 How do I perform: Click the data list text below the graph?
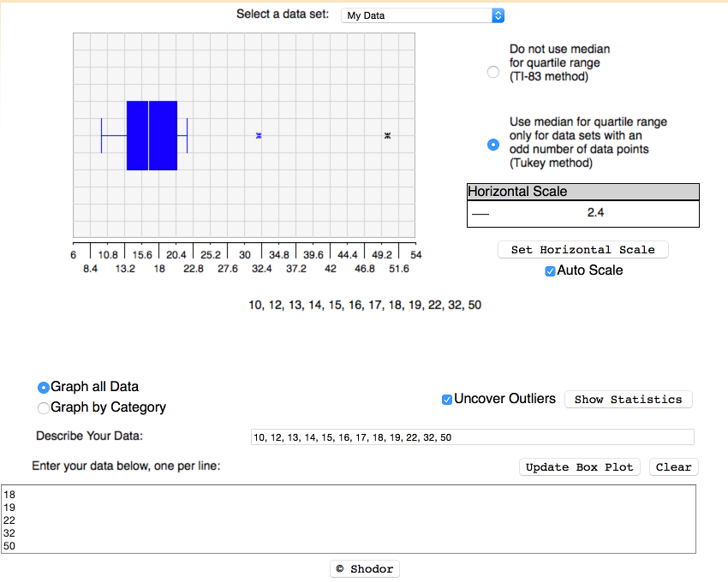[365, 305]
